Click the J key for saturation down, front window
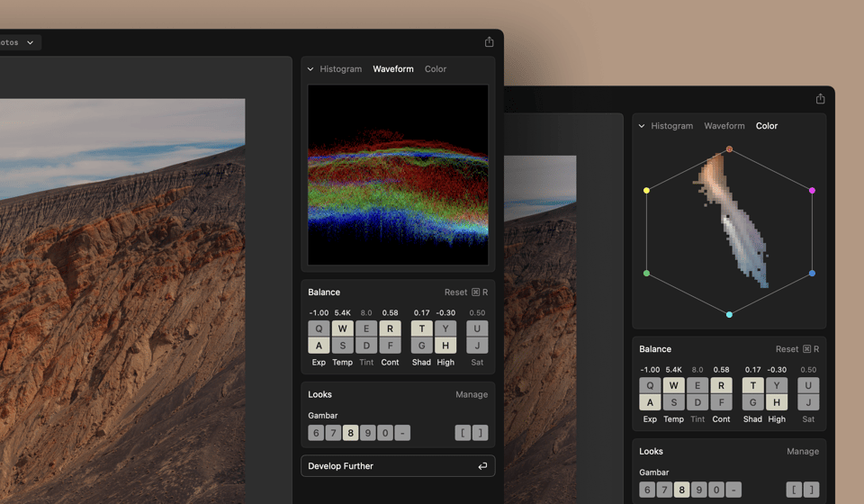 477,346
